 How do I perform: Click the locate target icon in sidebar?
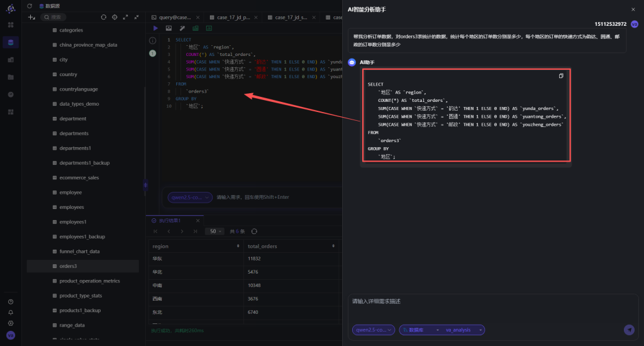coord(114,17)
